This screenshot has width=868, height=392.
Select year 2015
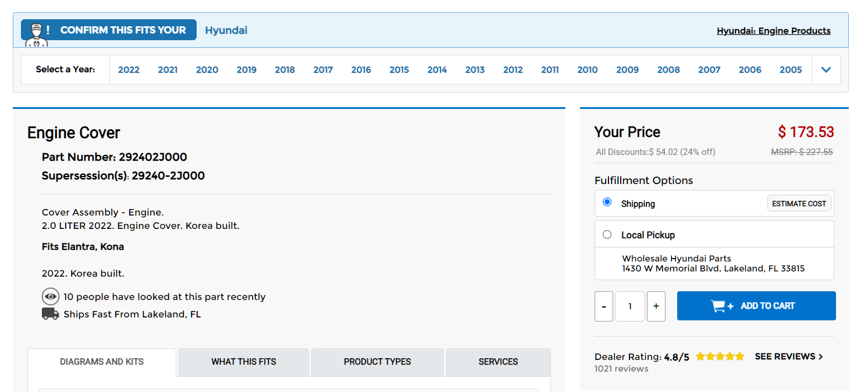pyautogui.click(x=399, y=70)
